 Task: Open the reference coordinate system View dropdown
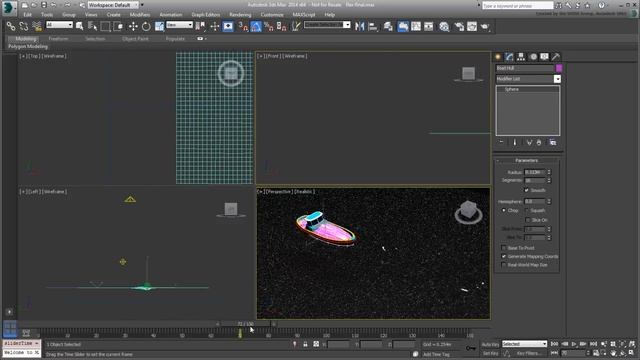point(179,25)
